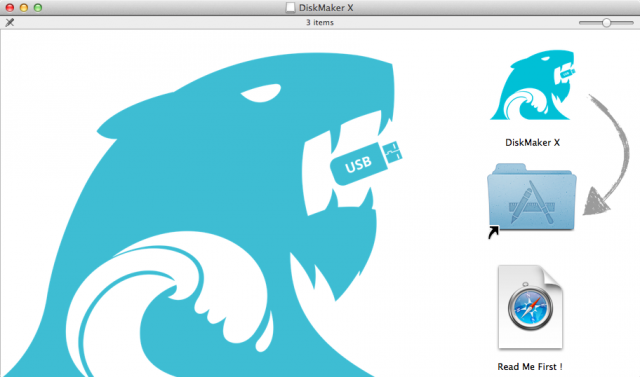
Task: Select the DiskMaker X app icon
Action: pos(532,85)
